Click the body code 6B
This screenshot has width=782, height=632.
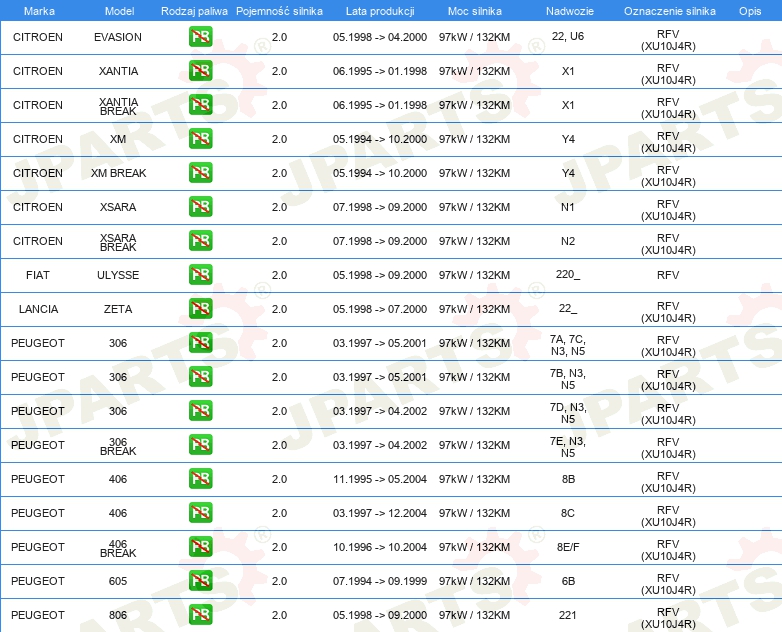coord(568,581)
